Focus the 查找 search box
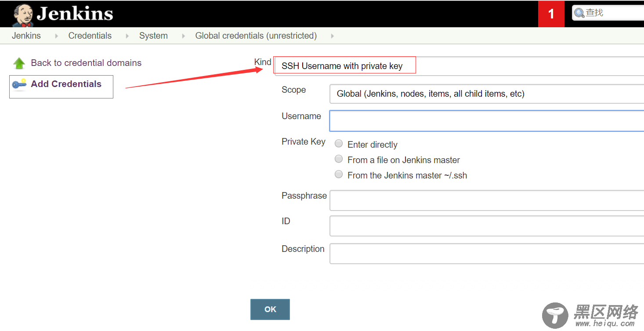The height and width of the screenshot is (331, 644). click(x=608, y=13)
